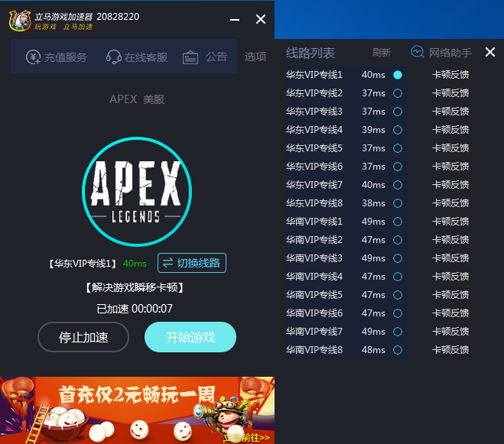This screenshot has width=504, height=444.
Task: Open 在线客服 online support
Action: point(137,57)
